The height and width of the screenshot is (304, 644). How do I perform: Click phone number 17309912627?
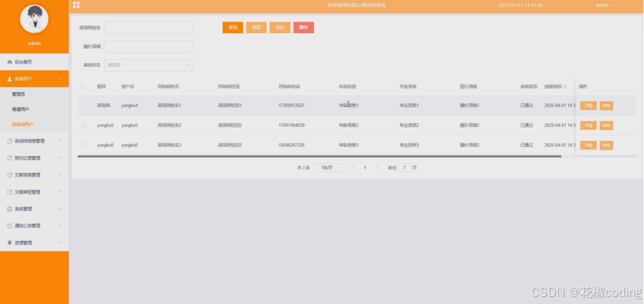point(291,105)
